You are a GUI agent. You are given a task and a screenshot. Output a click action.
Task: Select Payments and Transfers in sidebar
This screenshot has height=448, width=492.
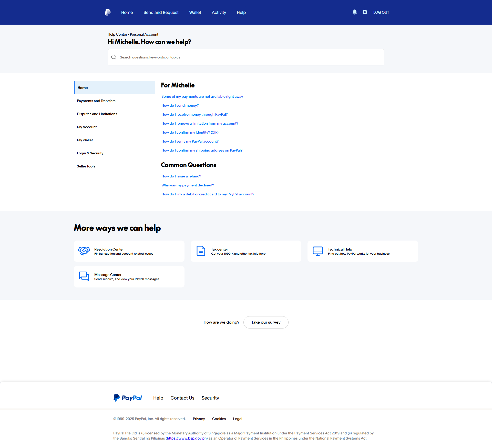click(96, 101)
